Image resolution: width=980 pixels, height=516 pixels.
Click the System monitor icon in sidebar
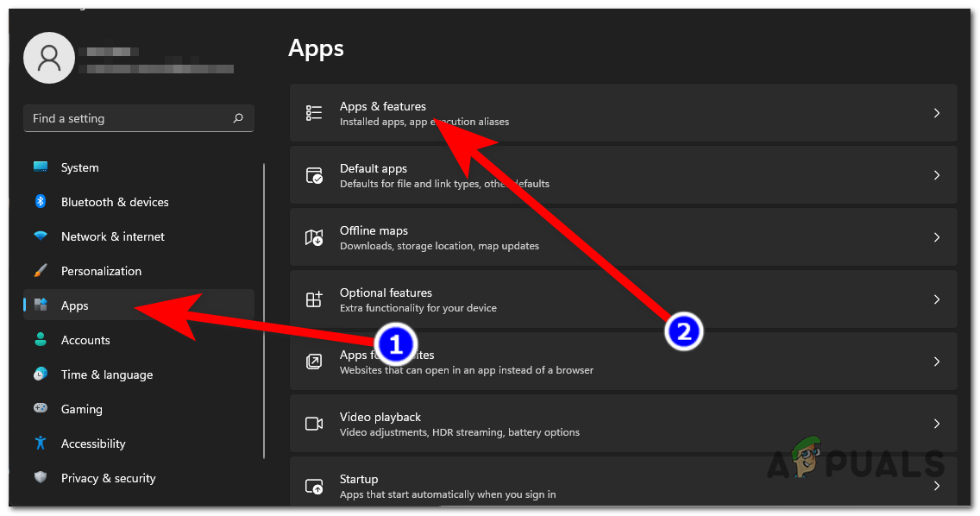[x=41, y=167]
